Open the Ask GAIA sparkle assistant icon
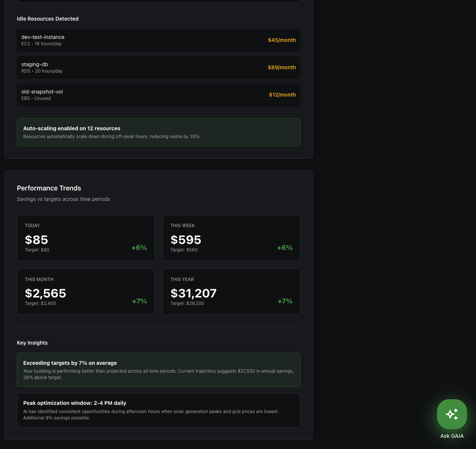The height and width of the screenshot is (449, 476). [452, 414]
